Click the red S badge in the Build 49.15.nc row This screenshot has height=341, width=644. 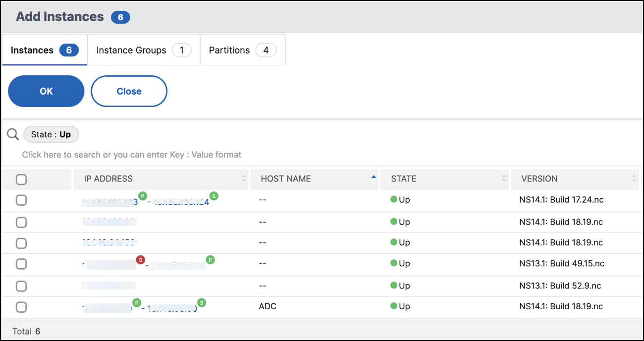(x=141, y=260)
